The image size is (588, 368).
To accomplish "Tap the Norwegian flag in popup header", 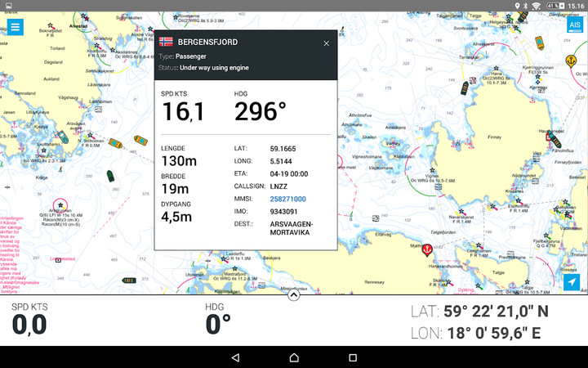I will pyautogui.click(x=166, y=42).
